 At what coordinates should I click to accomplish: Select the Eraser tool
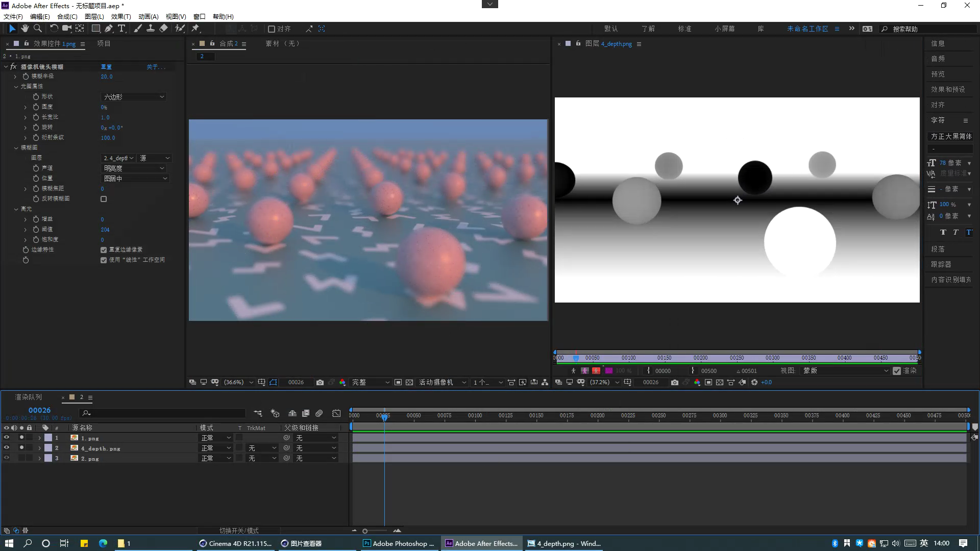pos(163,29)
